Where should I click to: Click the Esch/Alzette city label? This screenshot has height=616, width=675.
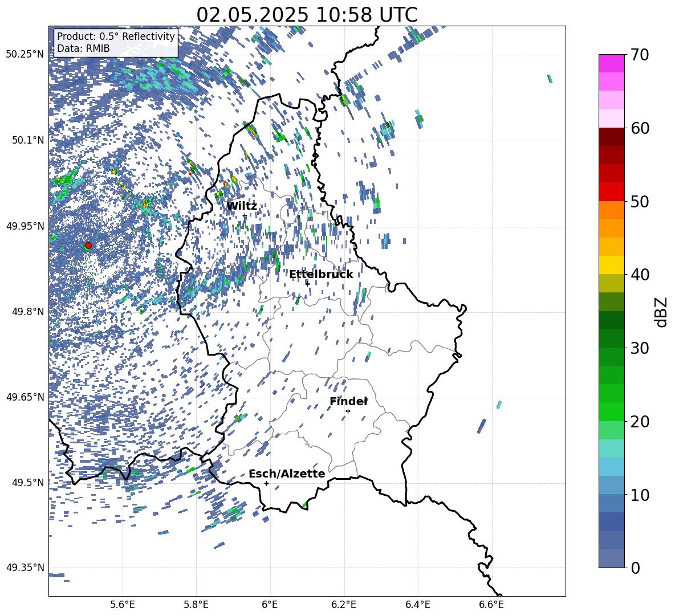[287, 474]
